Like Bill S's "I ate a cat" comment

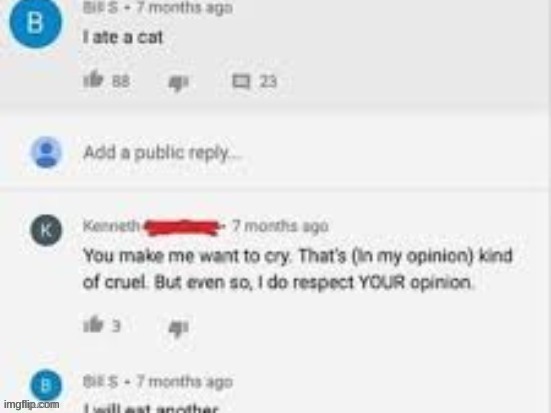click(x=93, y=79)
